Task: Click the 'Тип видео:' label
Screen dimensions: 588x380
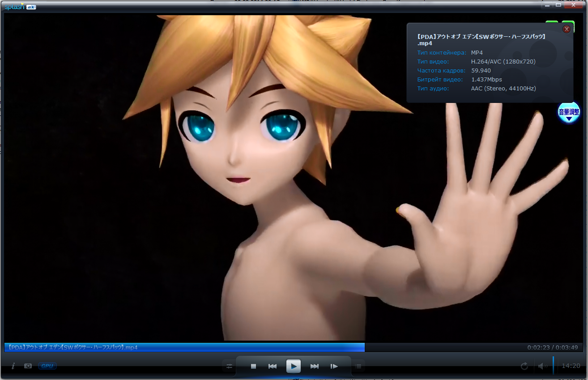Action: (x=433, y=62)
